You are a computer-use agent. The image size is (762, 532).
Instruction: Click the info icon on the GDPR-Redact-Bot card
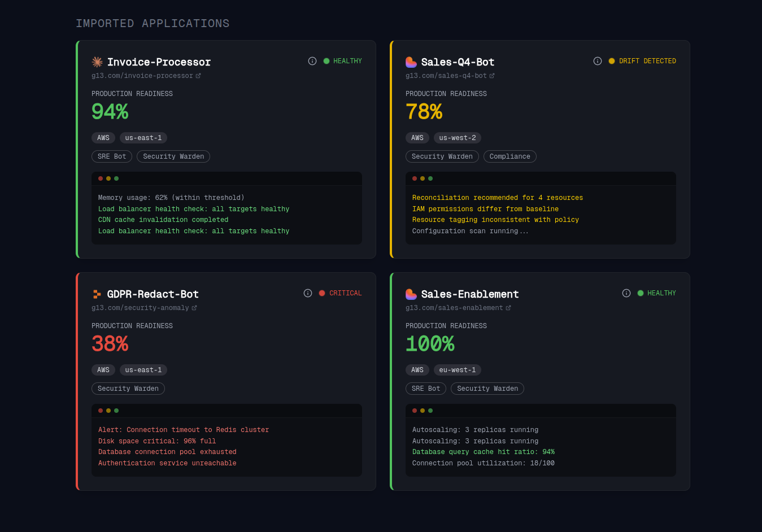tap(308, 293)
